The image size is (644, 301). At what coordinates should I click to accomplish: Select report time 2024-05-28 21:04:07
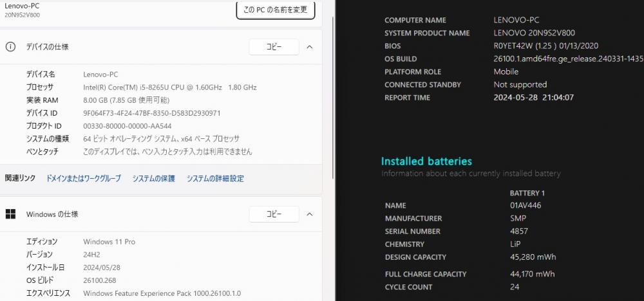(x=533, y=98)
